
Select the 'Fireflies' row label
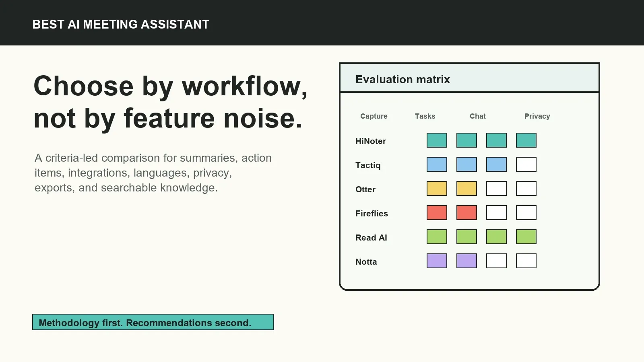point(372,214)
